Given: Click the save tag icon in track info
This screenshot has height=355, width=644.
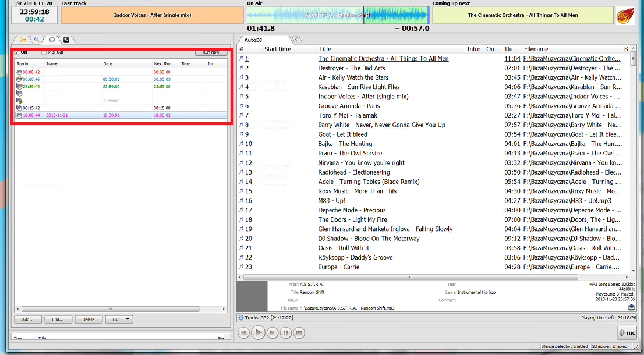Looking at the screenshot, I should pos(631,307).
